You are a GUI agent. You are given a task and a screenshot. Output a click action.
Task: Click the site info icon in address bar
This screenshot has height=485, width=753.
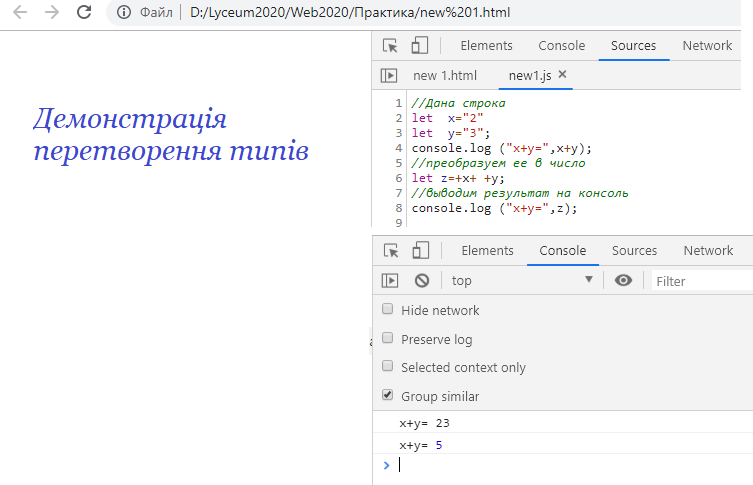(x=123, y=14)
